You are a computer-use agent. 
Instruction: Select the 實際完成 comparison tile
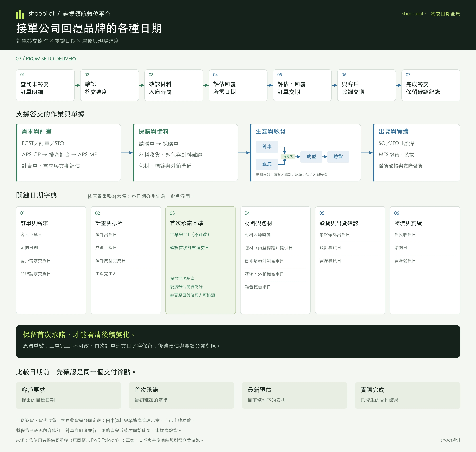coord(408,395)
